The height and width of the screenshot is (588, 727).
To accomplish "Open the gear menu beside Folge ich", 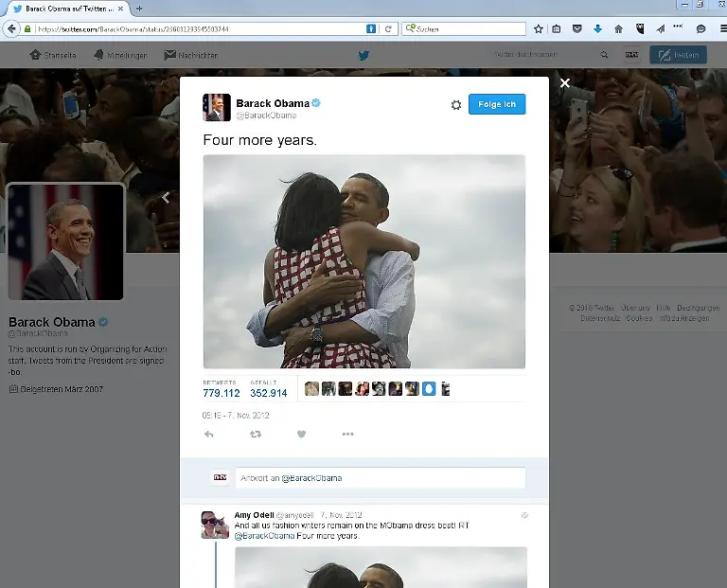I will (x=455, y=104).
